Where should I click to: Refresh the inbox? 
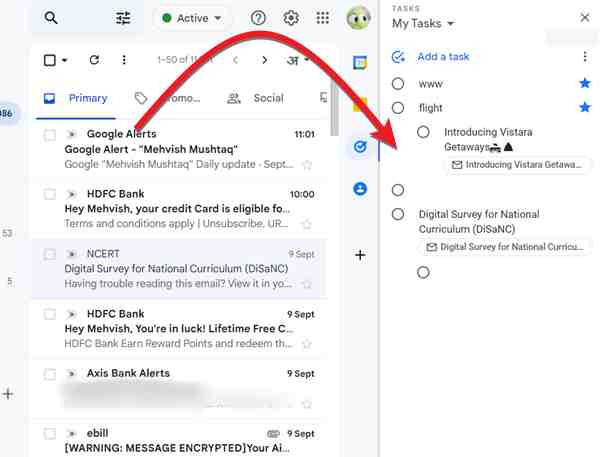point(94,60)
